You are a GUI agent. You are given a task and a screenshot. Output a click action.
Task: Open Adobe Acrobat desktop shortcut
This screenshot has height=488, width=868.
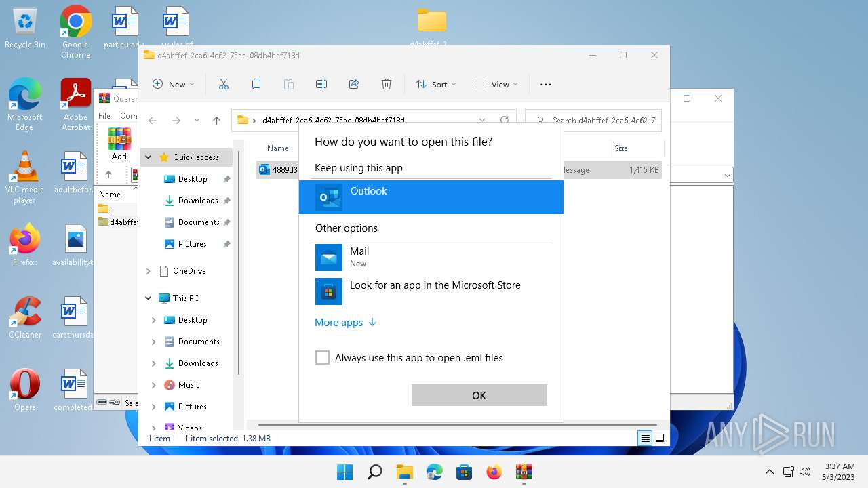75,104
